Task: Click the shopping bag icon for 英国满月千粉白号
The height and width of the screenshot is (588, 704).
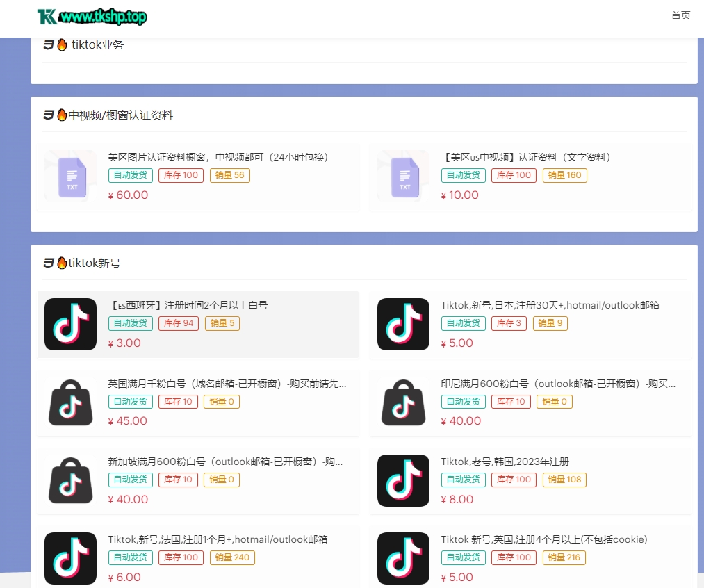Action: click(x=71, y=402)
